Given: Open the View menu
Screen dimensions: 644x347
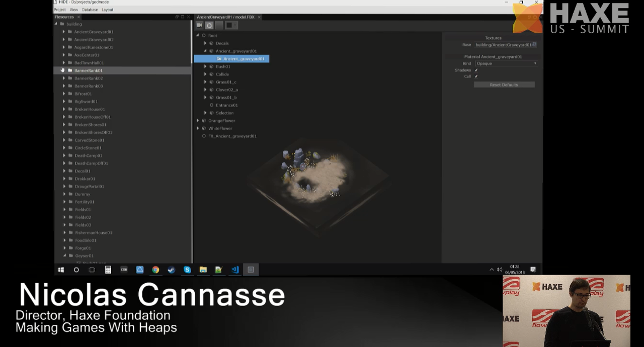Looking at the screenshot, I should 74,10.
